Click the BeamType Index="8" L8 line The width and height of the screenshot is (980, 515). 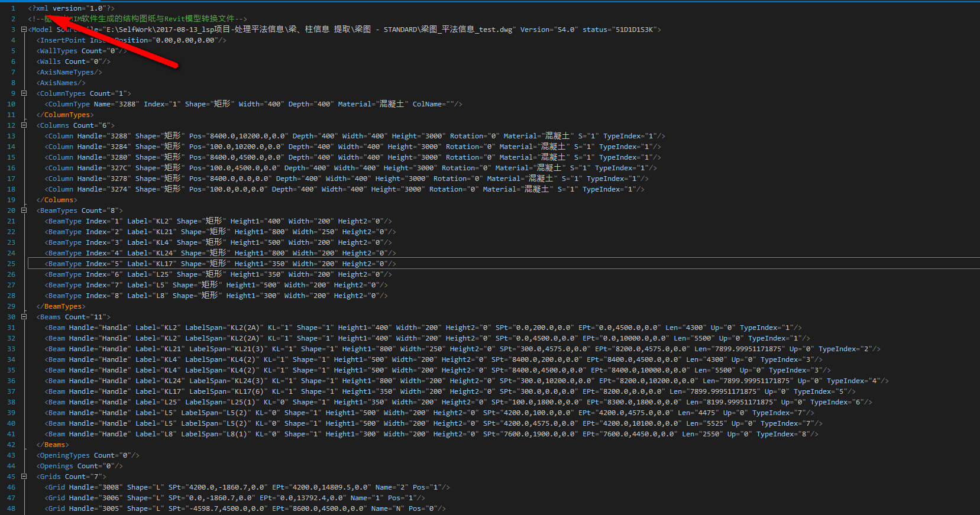pos(216,296)
